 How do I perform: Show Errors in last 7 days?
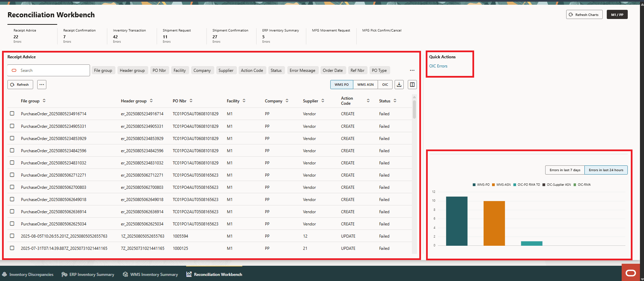click(565, 170)
